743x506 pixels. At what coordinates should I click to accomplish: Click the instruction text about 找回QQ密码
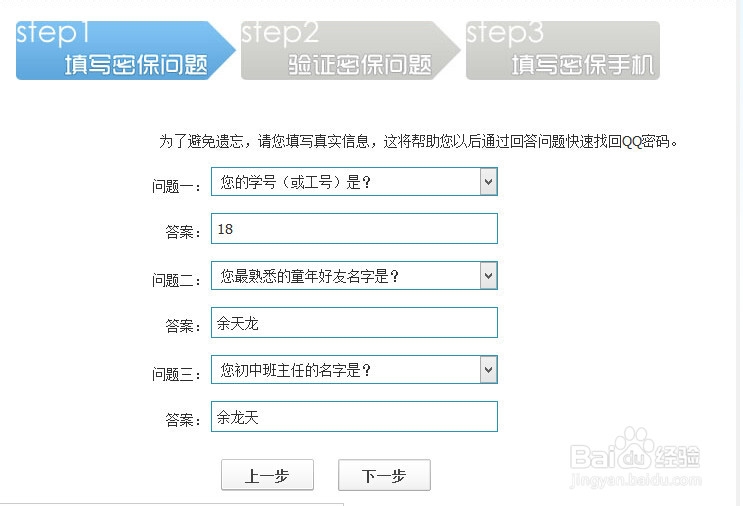click(x=420, y=141)
